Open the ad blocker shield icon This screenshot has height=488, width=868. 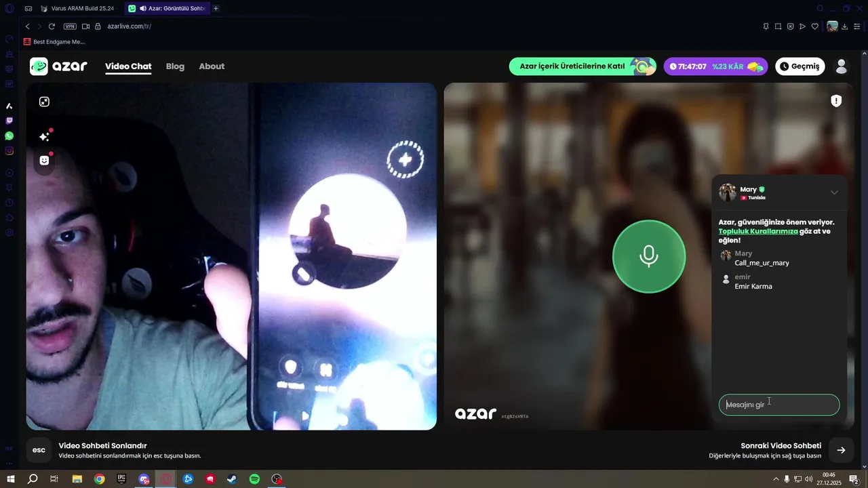tap(790, 26)
